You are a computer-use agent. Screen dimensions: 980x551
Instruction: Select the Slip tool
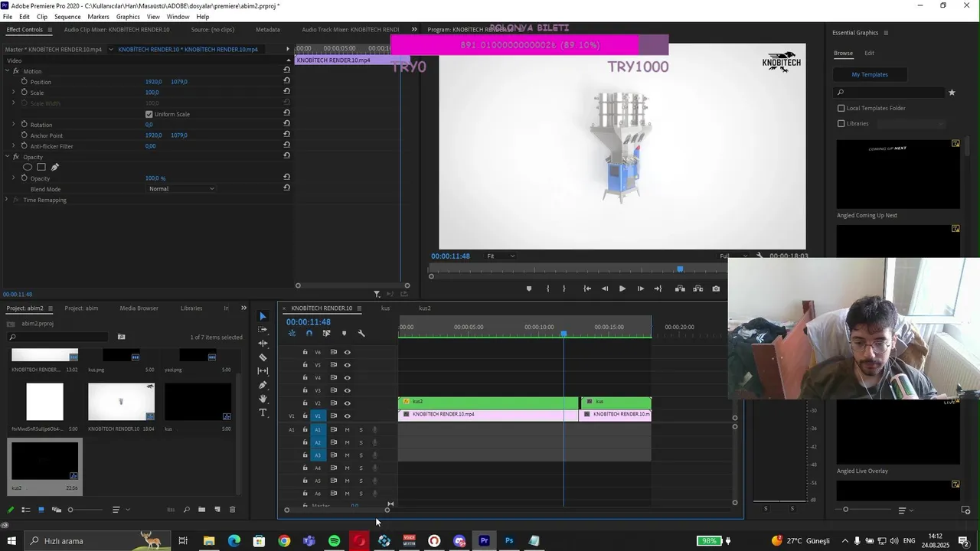(x=263, y=371)
